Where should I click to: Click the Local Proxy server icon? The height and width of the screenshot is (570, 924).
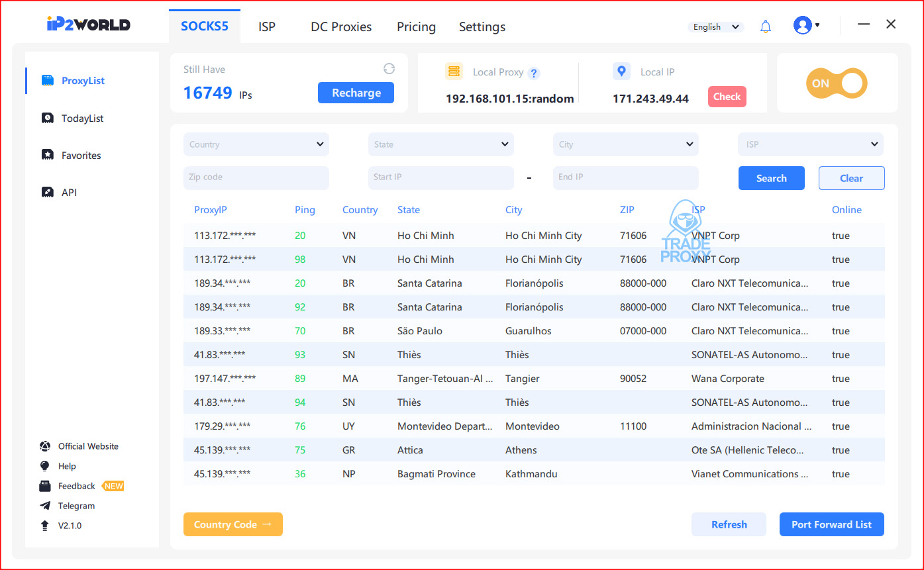point(454,71)
